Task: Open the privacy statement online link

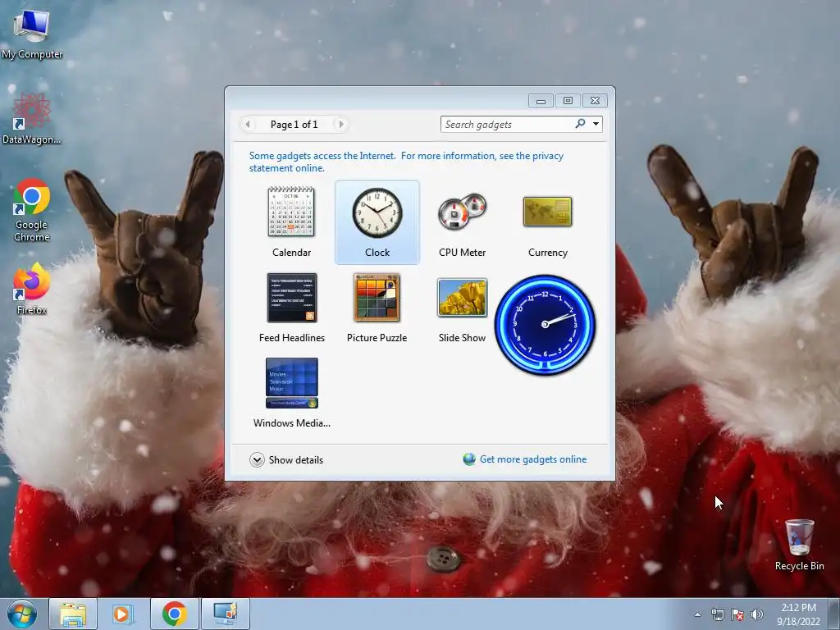Action: (406, 162)
